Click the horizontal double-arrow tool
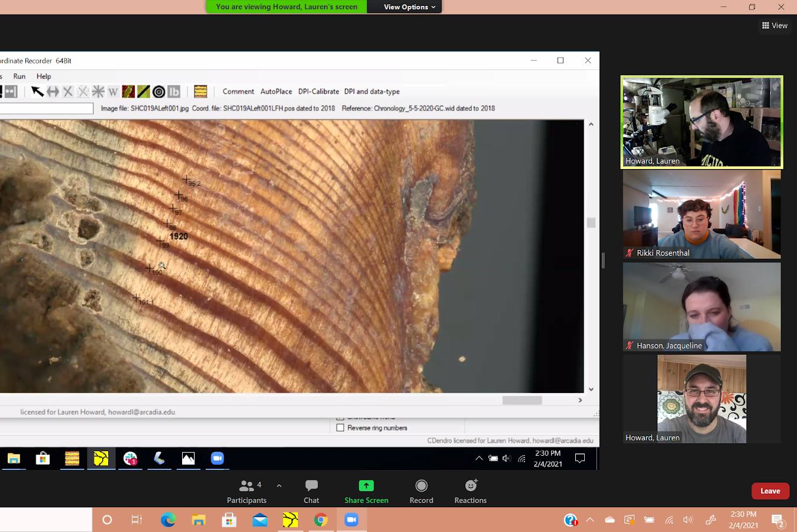This screenshot has height=532, width=797. point(53,92)
